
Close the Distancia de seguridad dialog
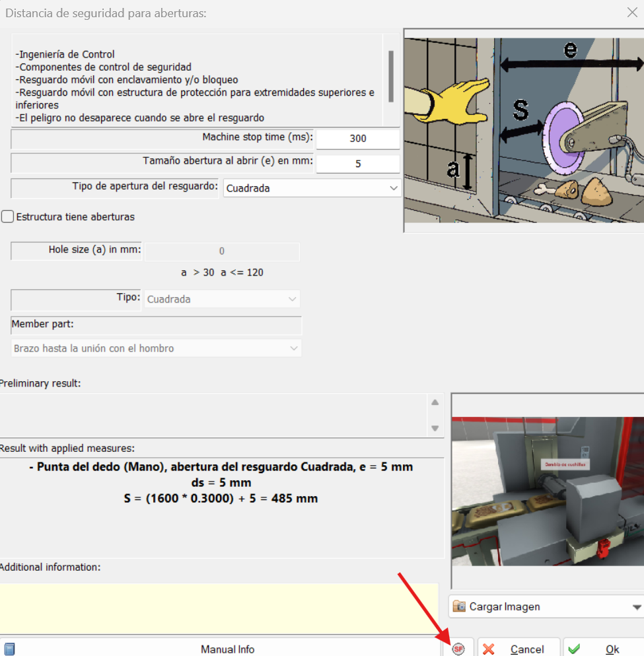point(632,13)
